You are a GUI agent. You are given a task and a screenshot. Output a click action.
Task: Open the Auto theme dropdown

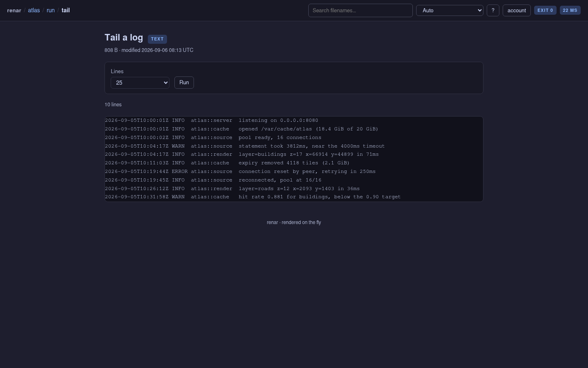click(x=450, y=10)
